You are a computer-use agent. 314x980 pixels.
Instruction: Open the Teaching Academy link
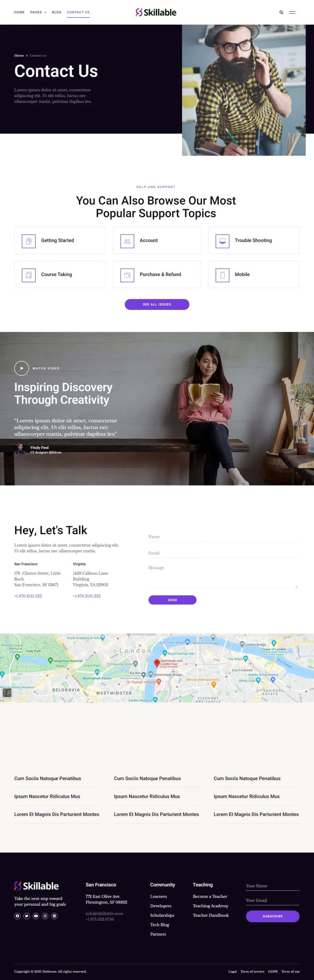pyautogui.click(x=211, y=906)
